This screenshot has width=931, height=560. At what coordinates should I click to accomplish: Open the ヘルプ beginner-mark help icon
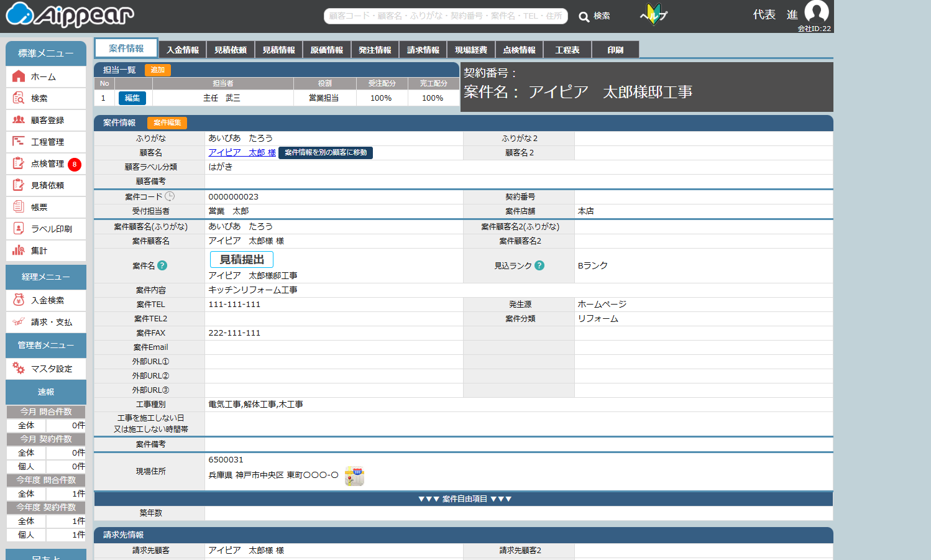[653, 14]
